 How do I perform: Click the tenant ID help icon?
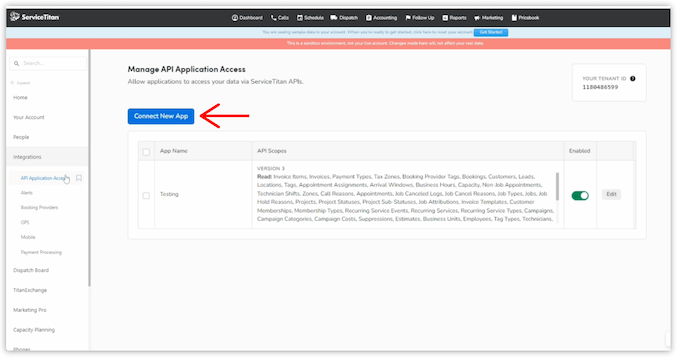point(633,79)
